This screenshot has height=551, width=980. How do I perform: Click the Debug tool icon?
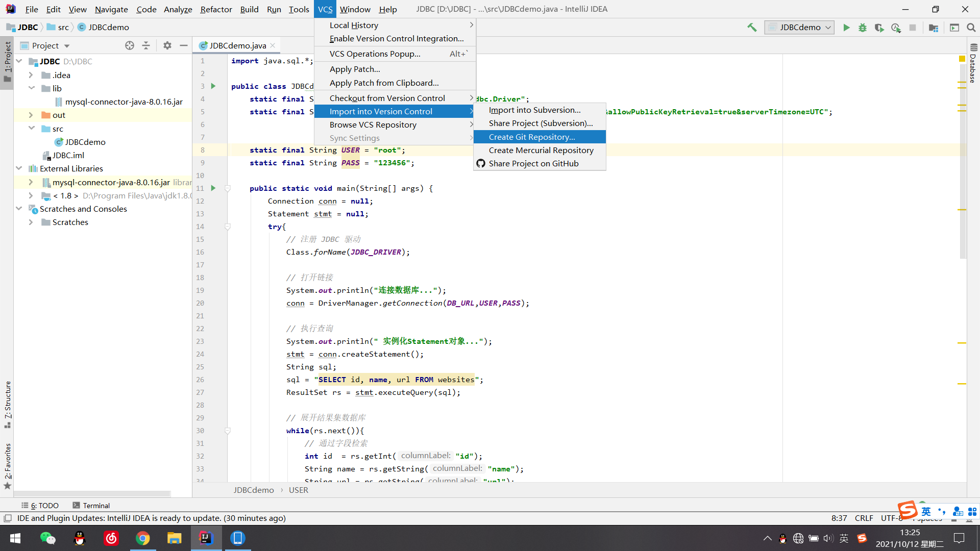click(864, 28)
